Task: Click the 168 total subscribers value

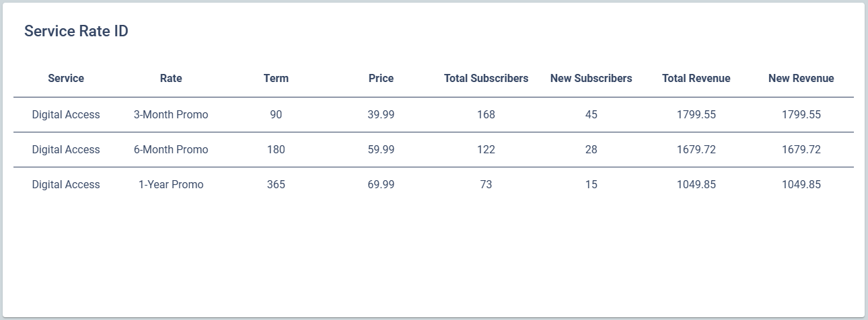Action: point(486,115)
